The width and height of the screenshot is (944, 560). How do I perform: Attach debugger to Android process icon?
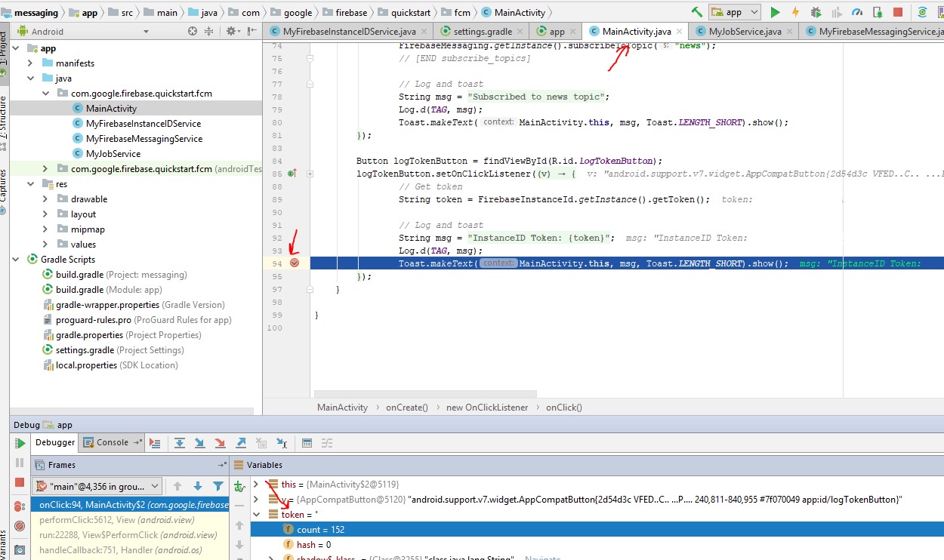pos(877,12)
